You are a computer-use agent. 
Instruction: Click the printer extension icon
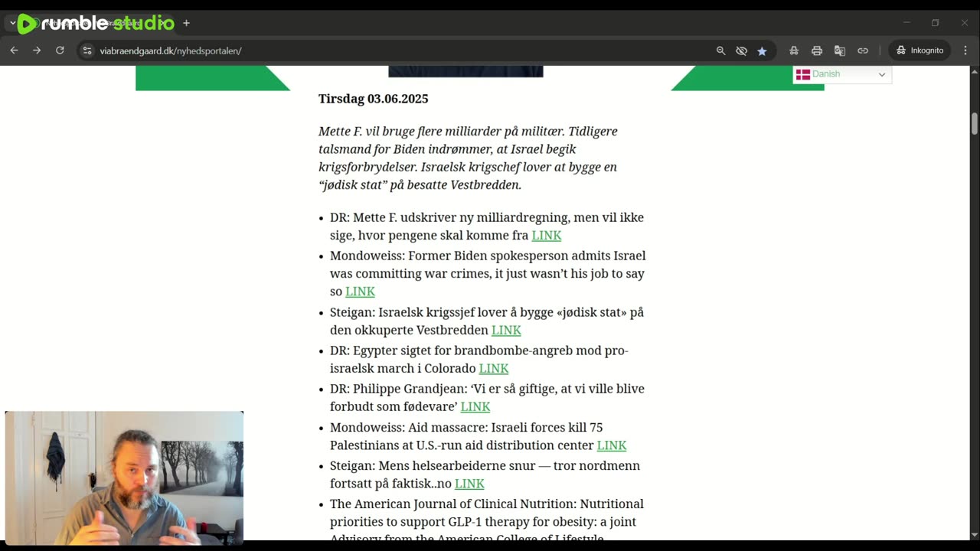click(x=817, y=51)
